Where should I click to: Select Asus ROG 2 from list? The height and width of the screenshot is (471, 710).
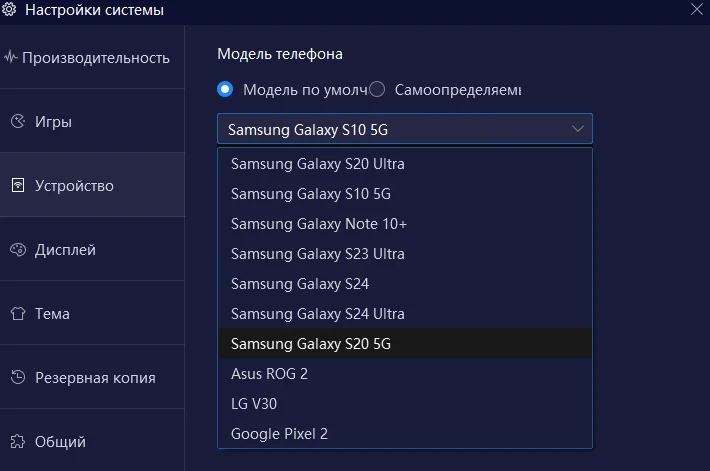coord(405,374)
